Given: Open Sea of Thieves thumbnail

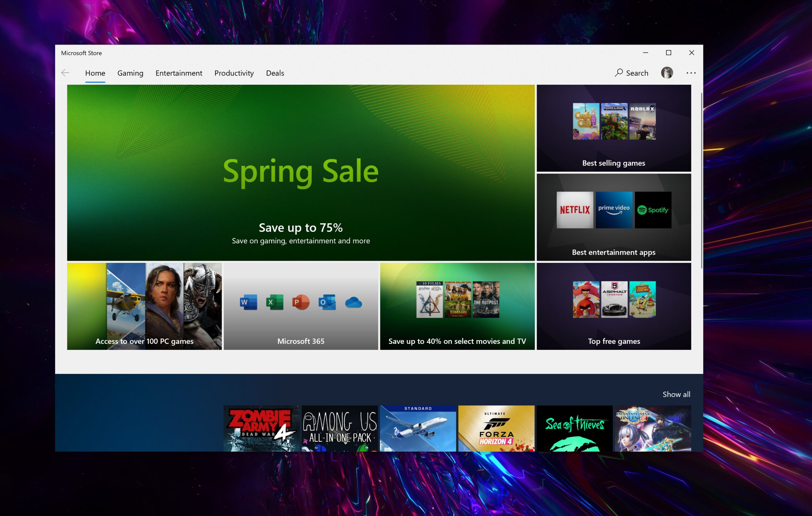Looking at the screenshot, I should (574, 428).
